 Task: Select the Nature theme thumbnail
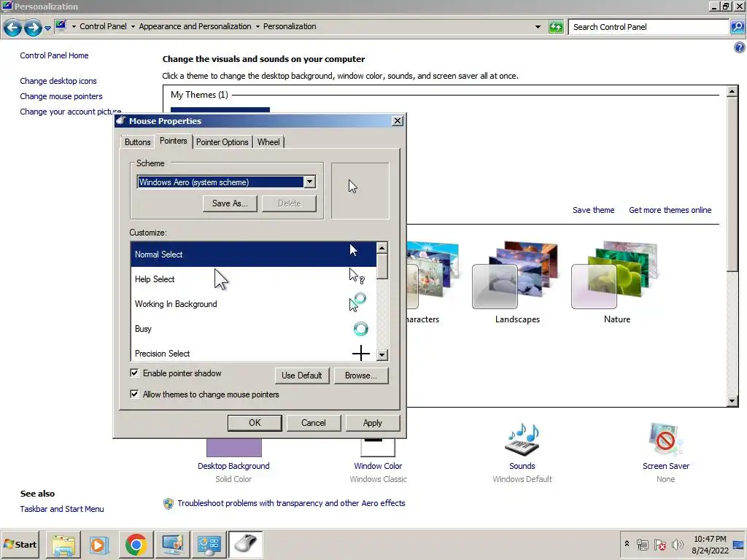click(616, 276)
